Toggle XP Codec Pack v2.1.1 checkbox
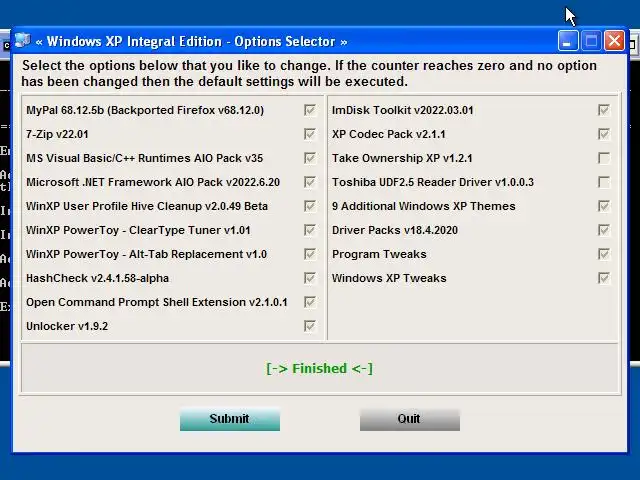This screenshot has height=480, width=640. point(604,134)
